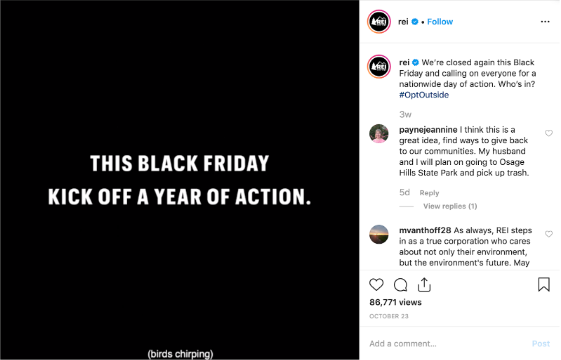
Task: Open the three-dot more options menu
Action: coord(545,22)
